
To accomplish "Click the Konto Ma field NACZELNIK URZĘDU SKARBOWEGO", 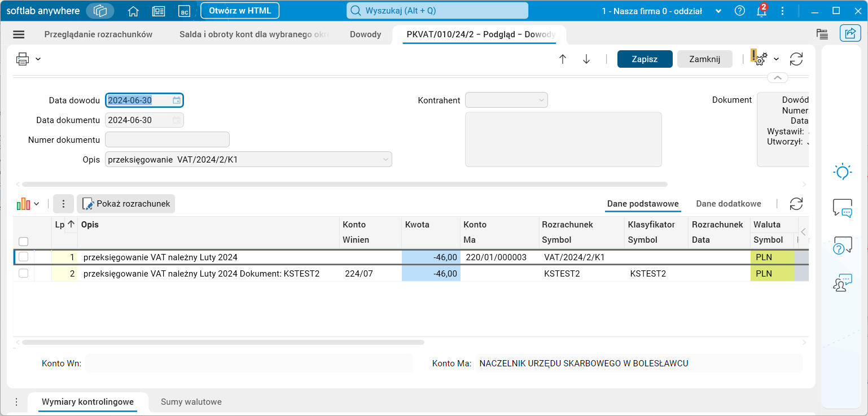I will [639, 364].
